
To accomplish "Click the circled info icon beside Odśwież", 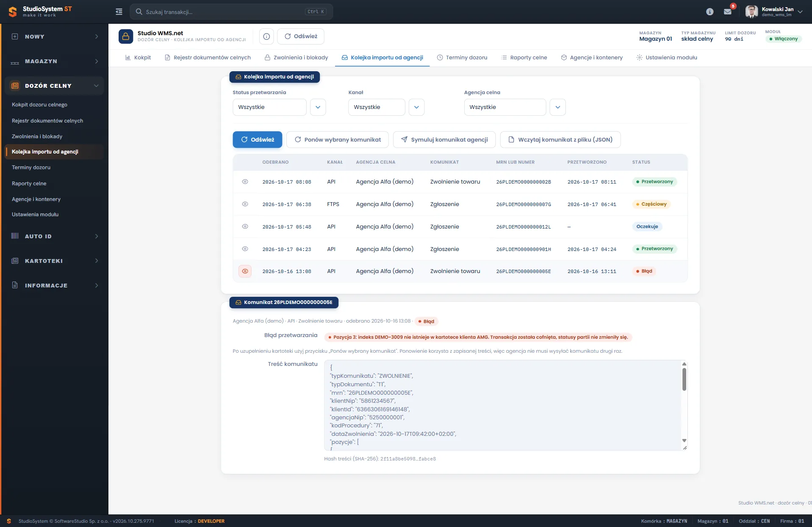I will pyautogui.click(x=266, y=36).
